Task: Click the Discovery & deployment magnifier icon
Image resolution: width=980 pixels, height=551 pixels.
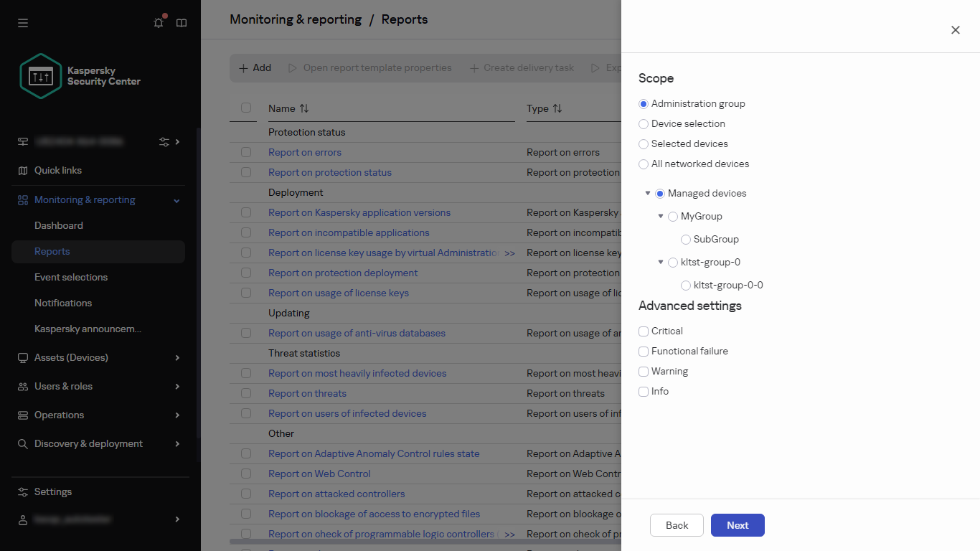Action: tap(22, 443)
